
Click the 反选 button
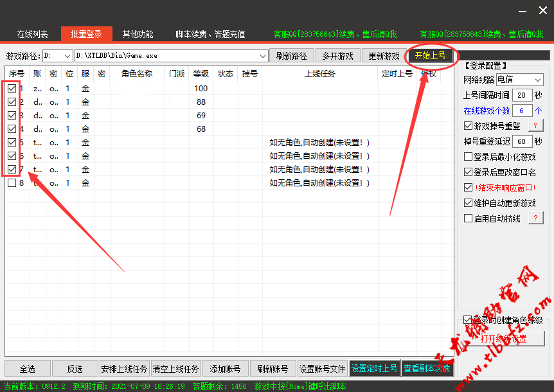[75, 369]
